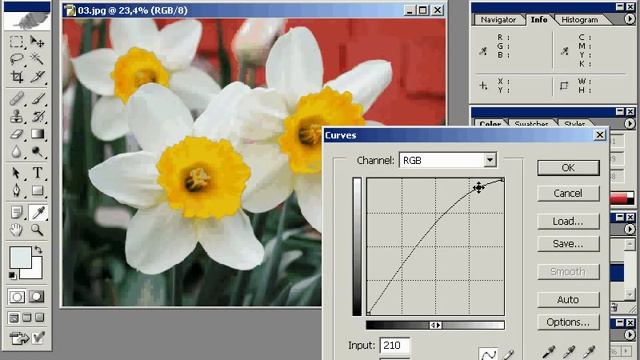
Task: Activate the curve point editing mode
Action: [488, 354]
